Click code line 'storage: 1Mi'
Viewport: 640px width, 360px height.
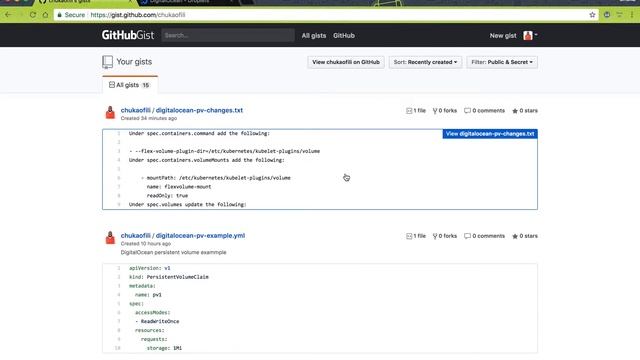click(164, 348)
